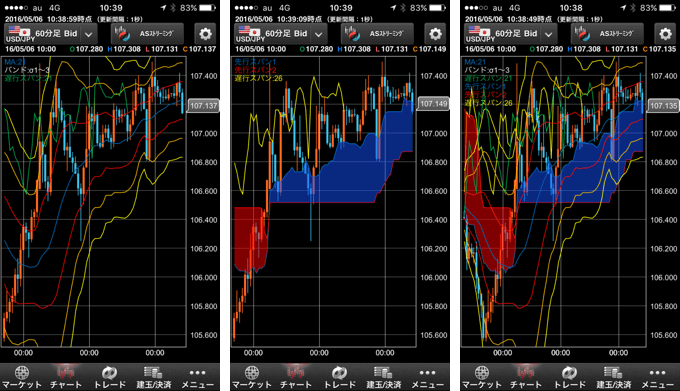Select 建玉/決済 tab on left screen

(x=154, y=377)
